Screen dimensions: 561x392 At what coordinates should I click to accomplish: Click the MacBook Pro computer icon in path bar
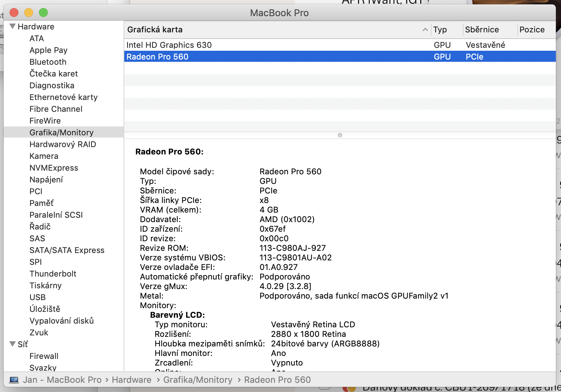(14, 380)
